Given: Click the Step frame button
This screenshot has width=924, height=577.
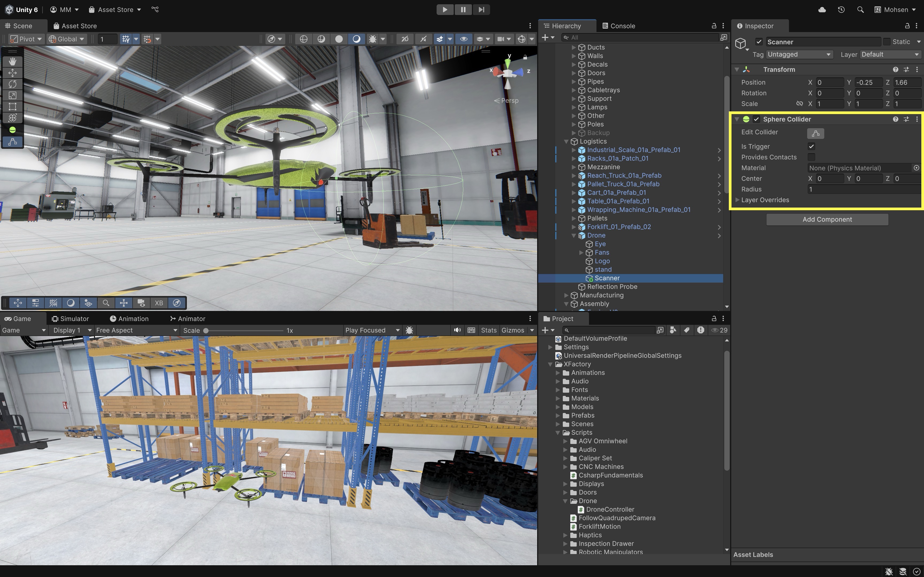Looking at the screenshot, I should click(481, 10).
